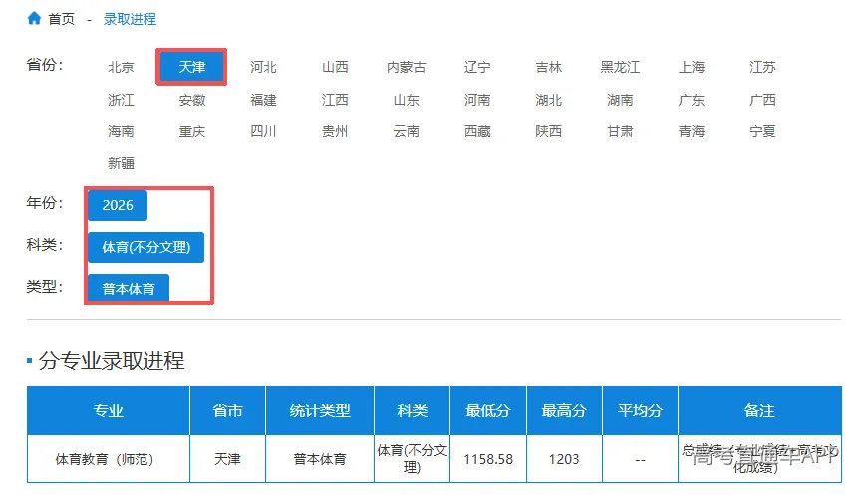Viewport: 868px width, 495px height.
Task: Select province 青海
Action: click(x=692, y=131)
